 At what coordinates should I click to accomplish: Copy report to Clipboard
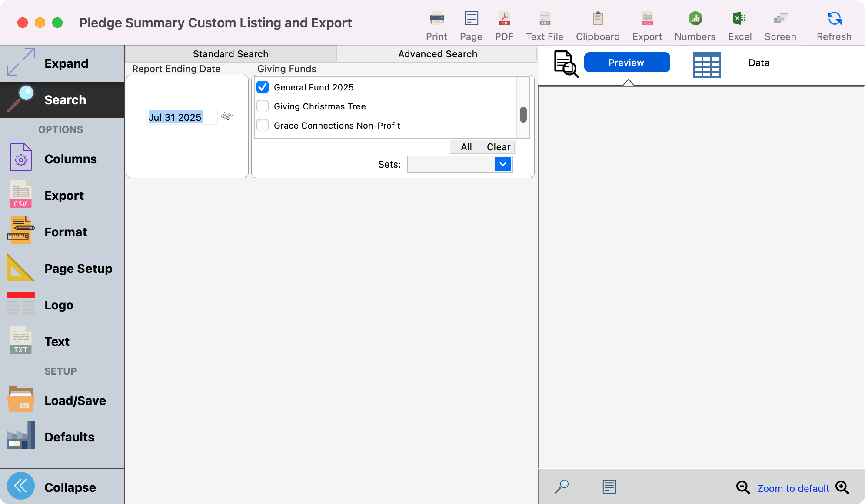(x=597, y=24)
